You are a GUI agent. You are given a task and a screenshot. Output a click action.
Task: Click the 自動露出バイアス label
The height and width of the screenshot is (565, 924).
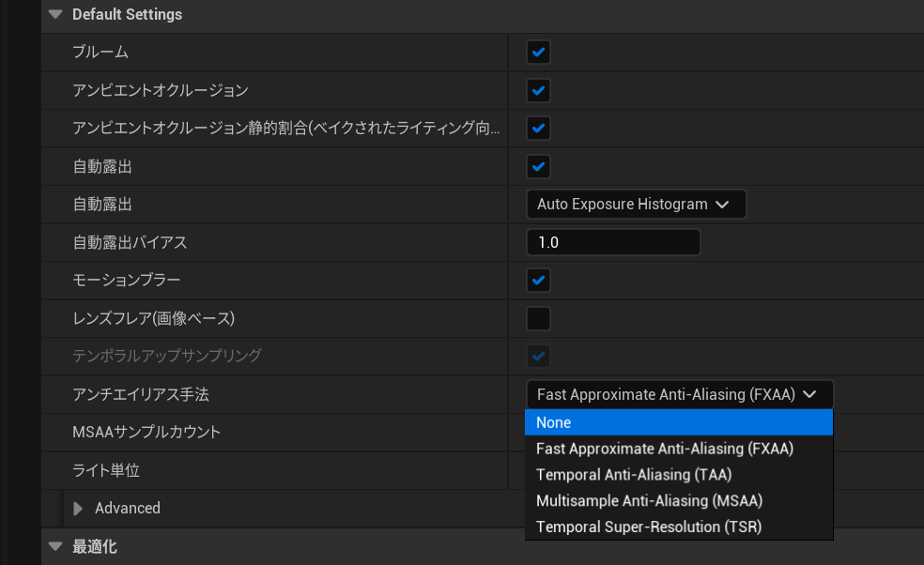[130, 242]
